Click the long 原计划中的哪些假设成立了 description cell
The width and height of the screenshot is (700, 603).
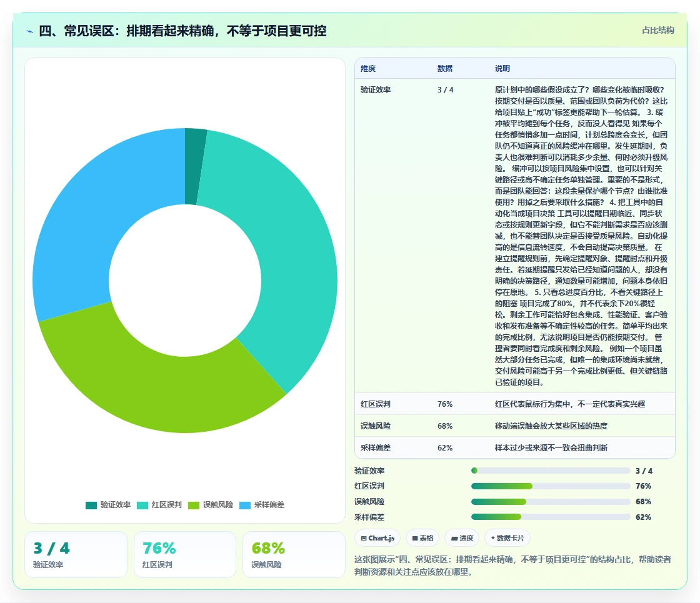click(x=581, y=236)
